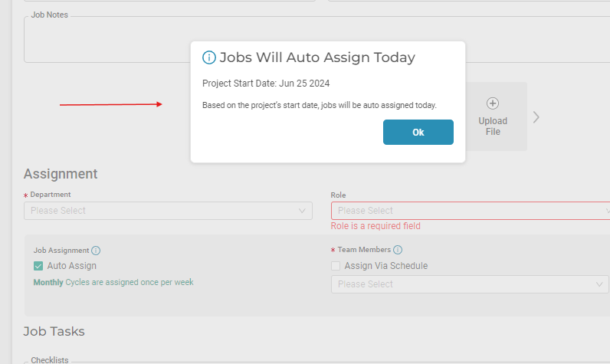The height and width of the screenshot is (364, 610).
Task: Click the Job Tasks section heading
Action: point(54,331)
